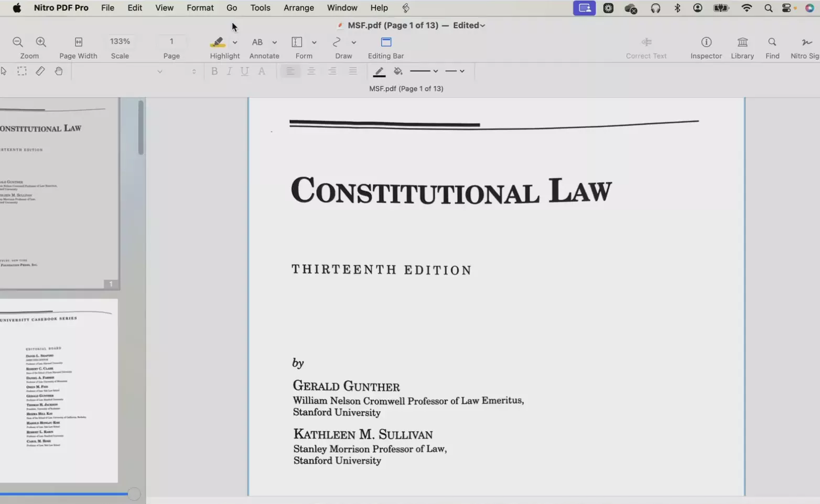Pick the Draw freehand tool
The image size is (820, 504).
pos(337,42)
